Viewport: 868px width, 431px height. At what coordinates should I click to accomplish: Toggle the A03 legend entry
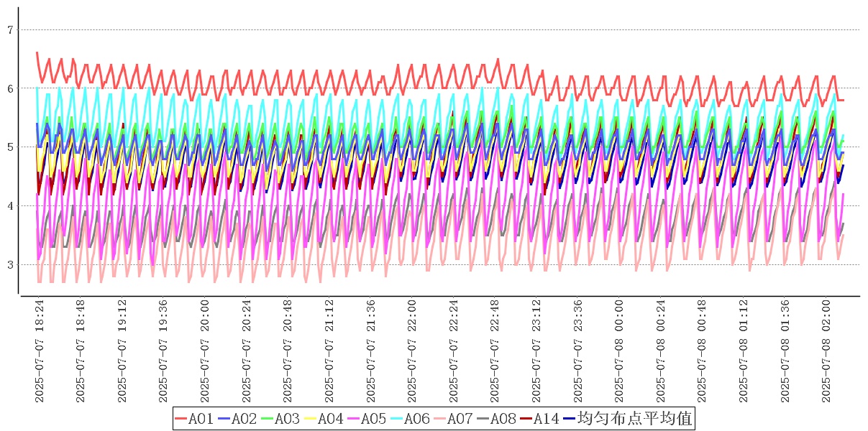click(x=280, y=419)
